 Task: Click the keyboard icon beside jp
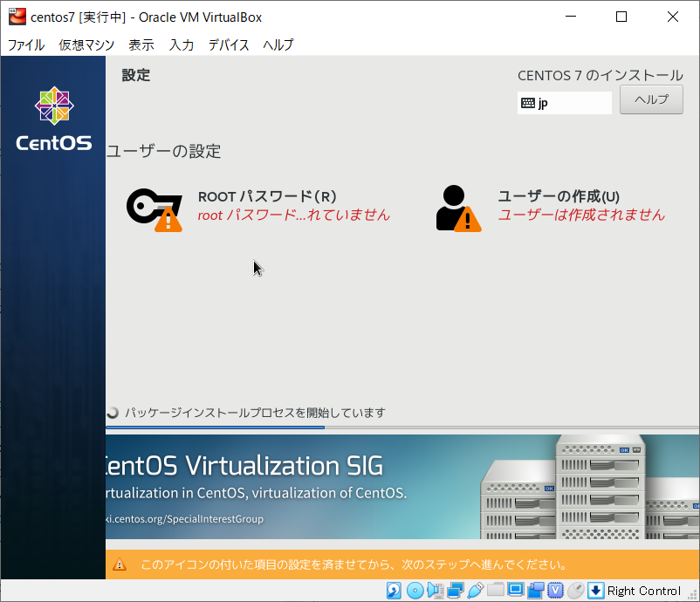pyautogui.click(x=528, y=103)
